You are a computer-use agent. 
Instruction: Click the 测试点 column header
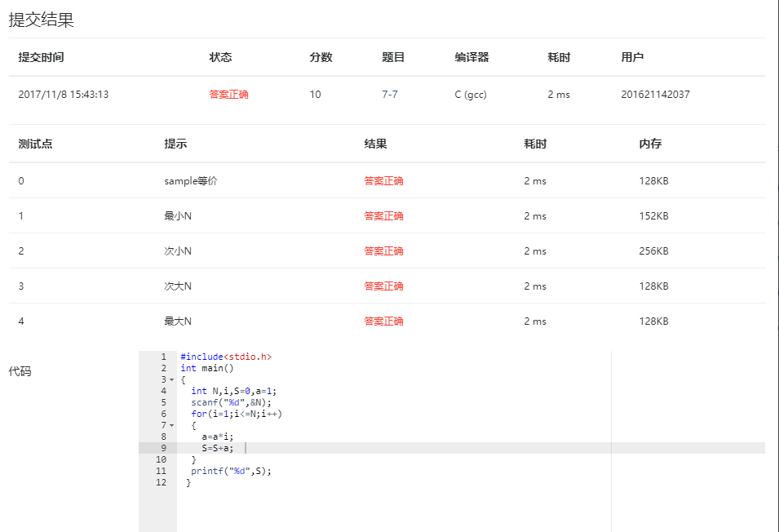[35, 144]
